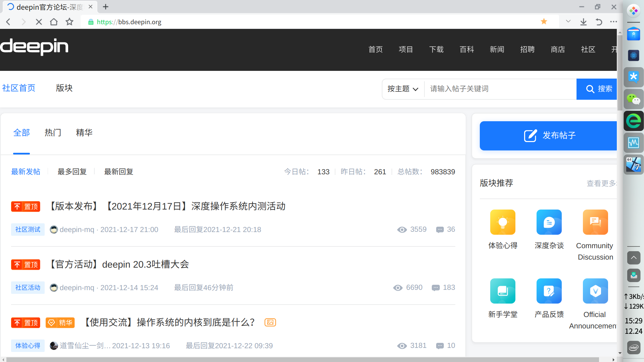Expand the dock up-arrow tray button

tap(634, 258)
